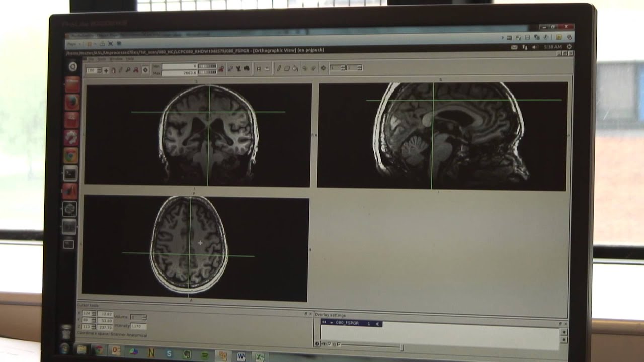The height and width of the screenshot is (362, 644).
Task: Adjust the zoom percentage spinbox
Action: [94, 71]
